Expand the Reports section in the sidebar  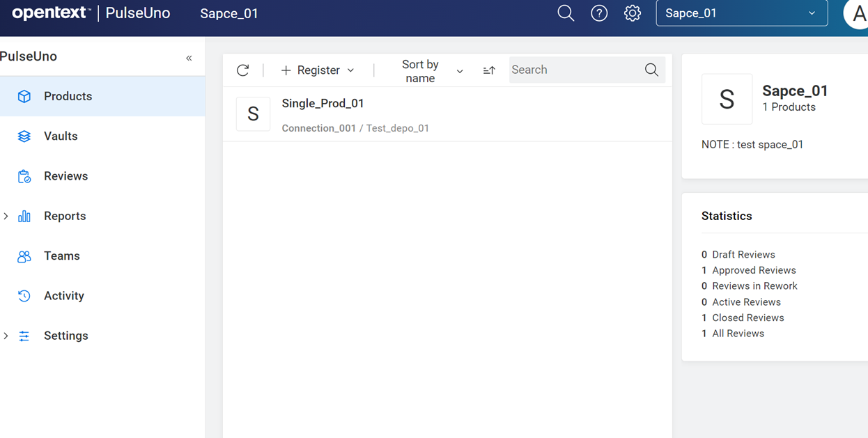pos(6,217)
